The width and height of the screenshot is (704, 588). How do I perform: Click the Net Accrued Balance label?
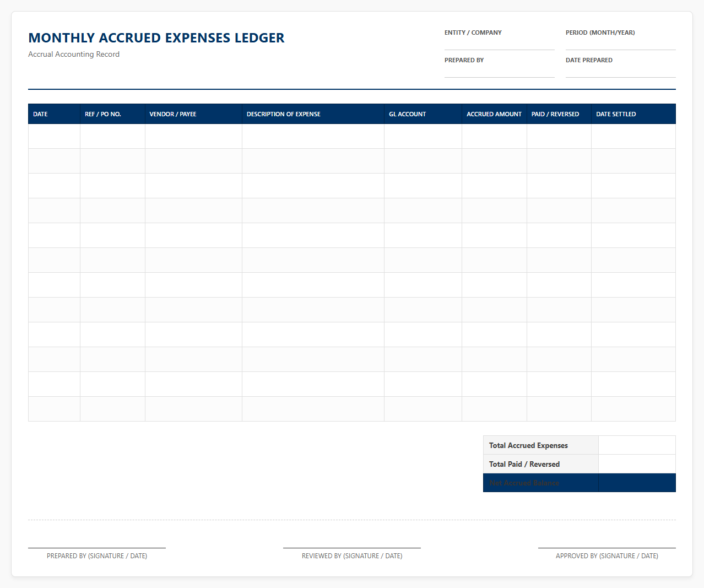click(x=541, y=483)
